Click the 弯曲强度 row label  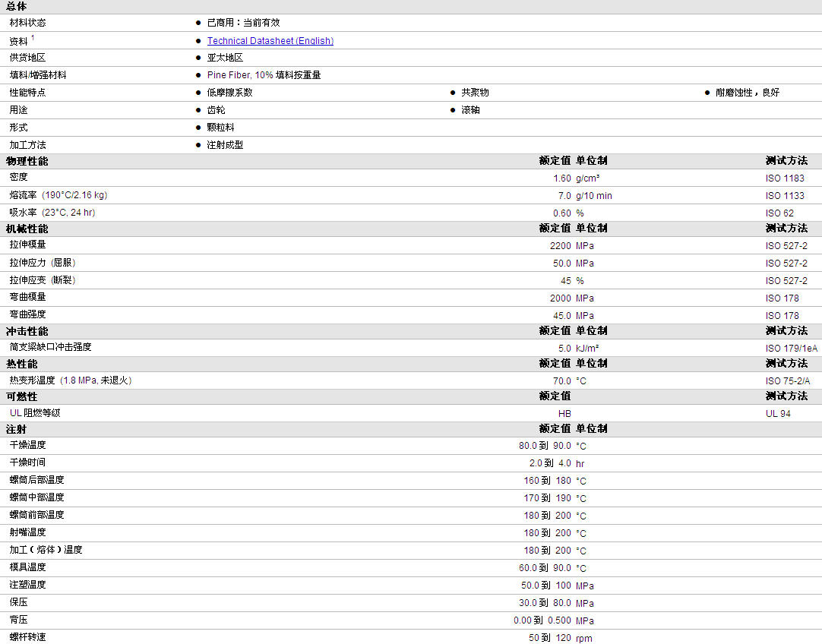click(28, 314)
